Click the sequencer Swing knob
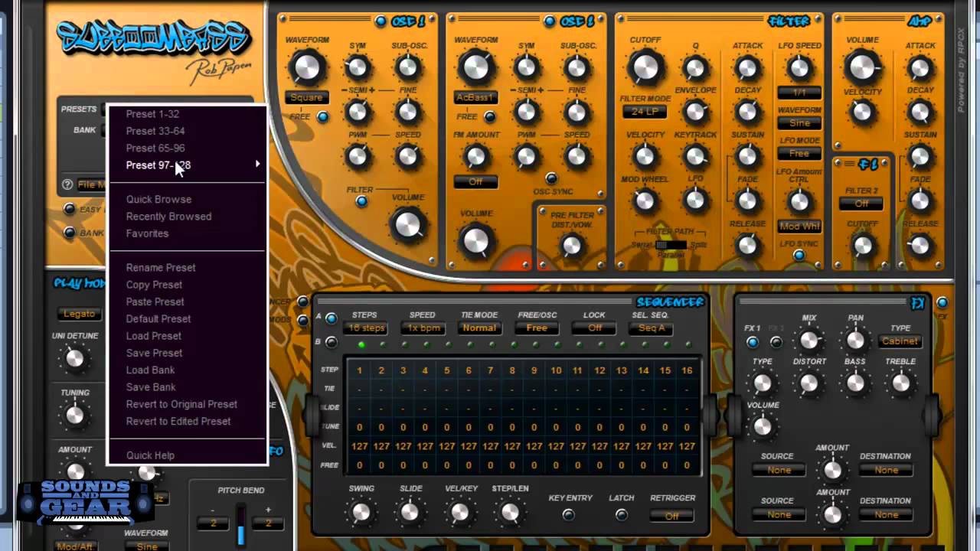Screen dimensions: 980x551 coord(361,511)
